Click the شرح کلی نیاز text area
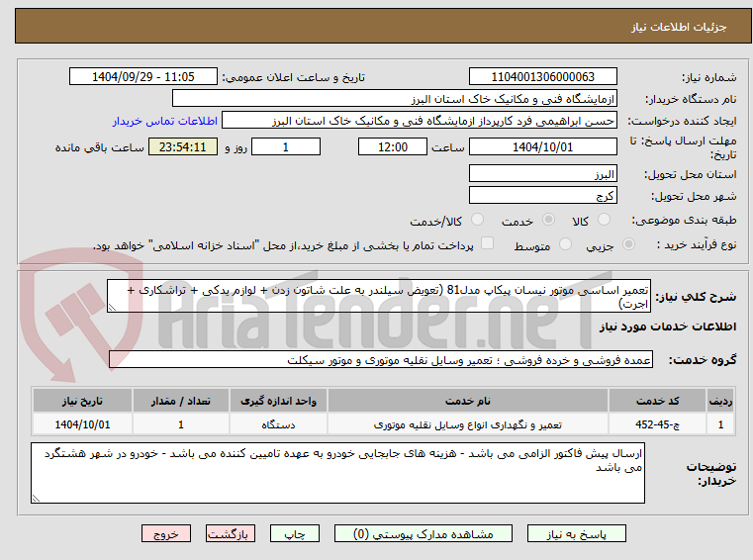 click(x=379, y=297)
